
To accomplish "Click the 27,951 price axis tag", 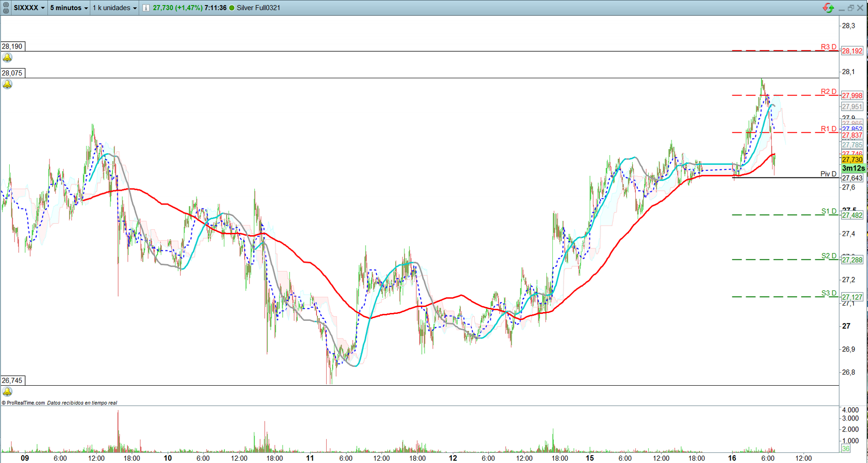I will pos(852,106).
